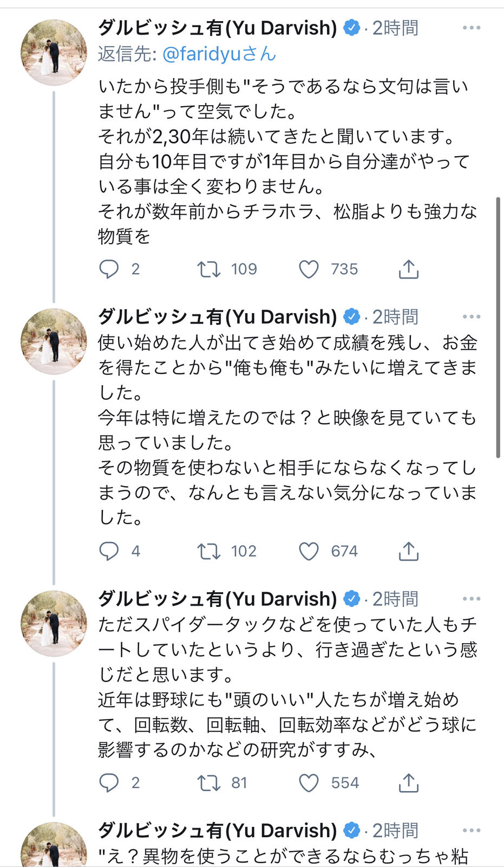Retweet the tweet with 109 retweets
504x867 pixels.
[x=208, y=269]
